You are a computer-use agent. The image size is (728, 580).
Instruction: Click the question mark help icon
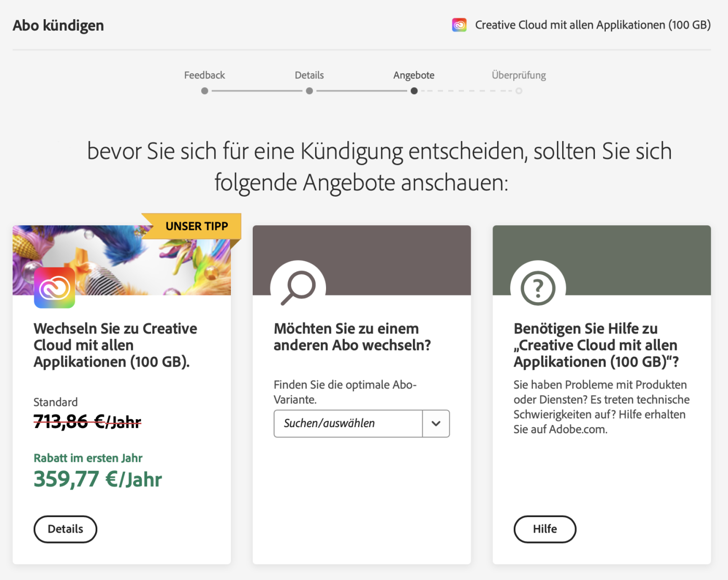(x=538, y=288)
